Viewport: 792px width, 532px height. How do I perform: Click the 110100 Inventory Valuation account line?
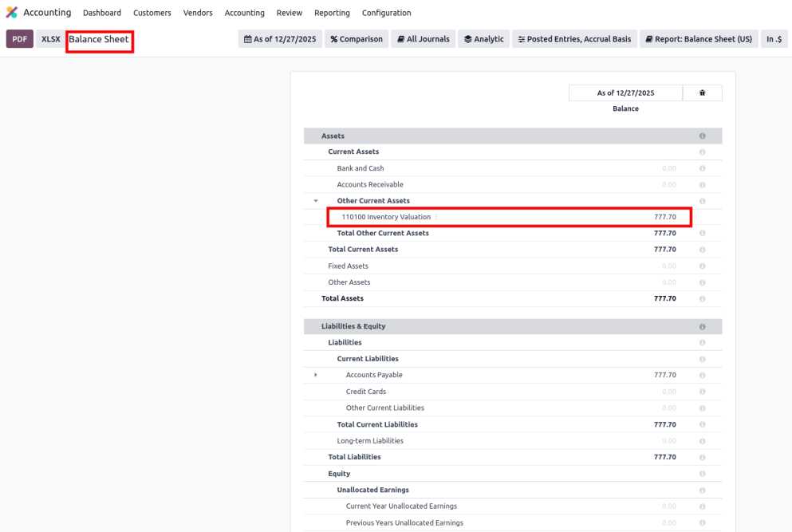(386, 217)
